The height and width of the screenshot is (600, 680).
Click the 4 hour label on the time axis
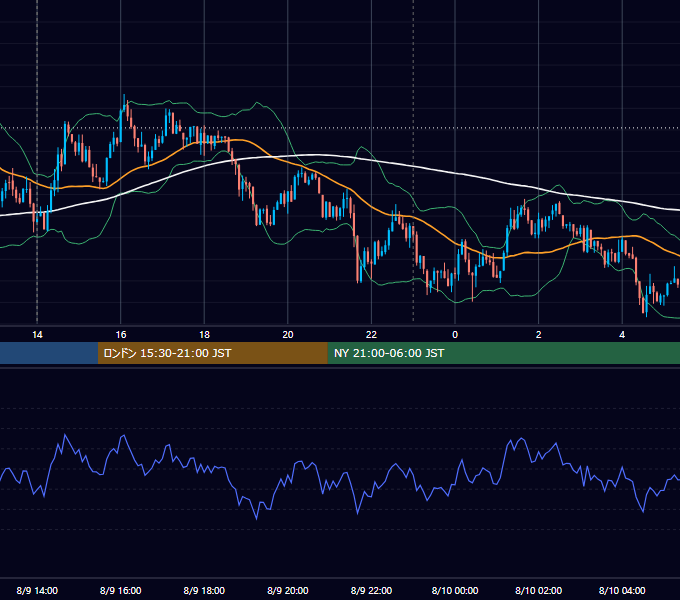click(622, 335)
